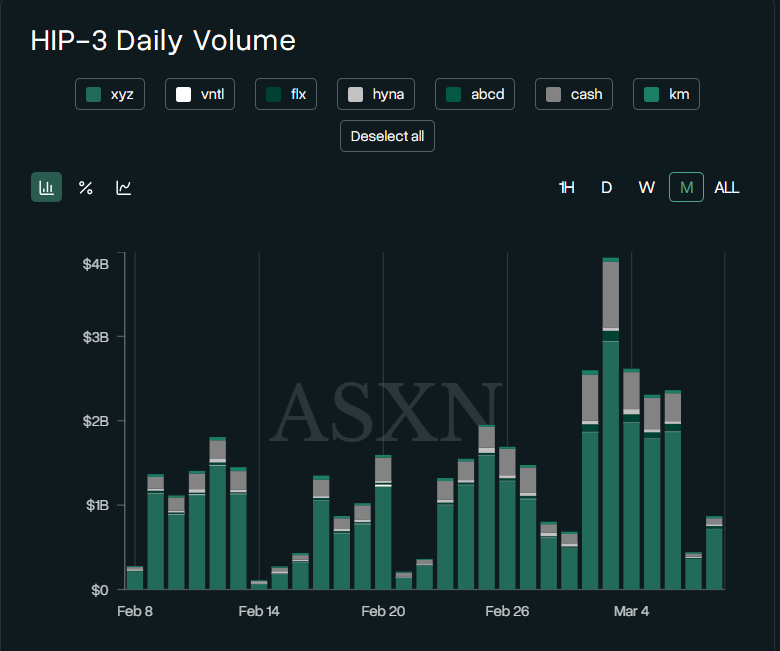Switch to line chart view icon
Viewport: 780px width, 651px height.
124,187
